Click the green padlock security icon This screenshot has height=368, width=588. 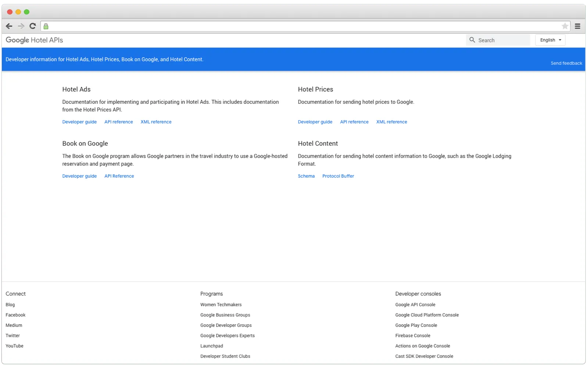click(x=46, y=26)
